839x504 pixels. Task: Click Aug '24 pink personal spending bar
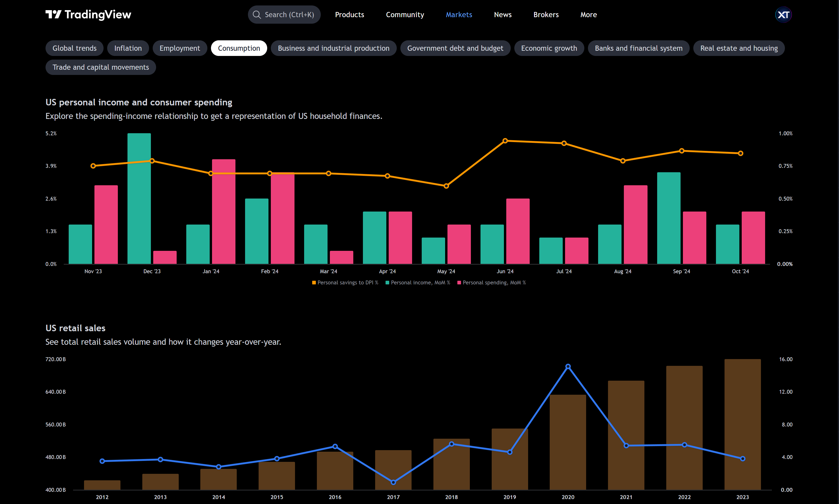point(636,225)
